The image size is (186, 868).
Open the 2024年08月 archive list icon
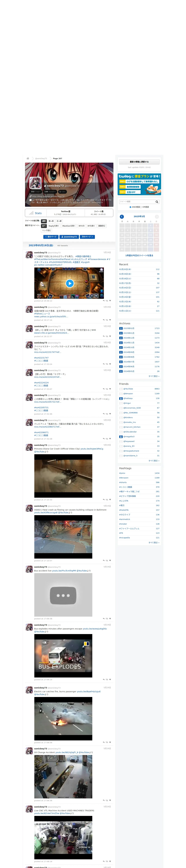tap(121, 357)
